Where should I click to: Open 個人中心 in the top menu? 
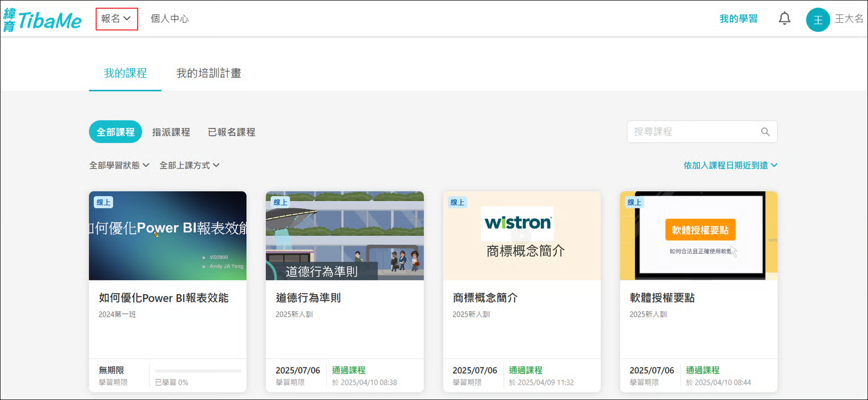[x=170, y=19]
